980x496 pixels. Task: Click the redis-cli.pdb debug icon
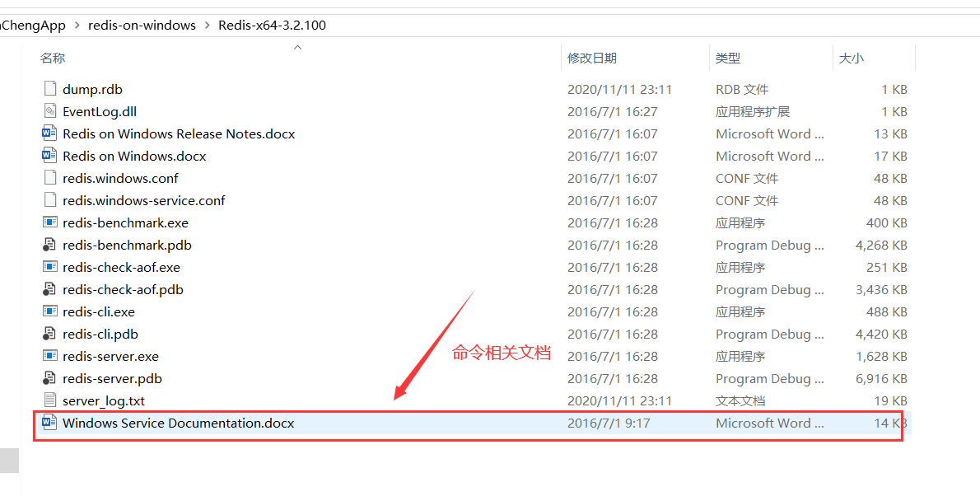tap(49, 334)
